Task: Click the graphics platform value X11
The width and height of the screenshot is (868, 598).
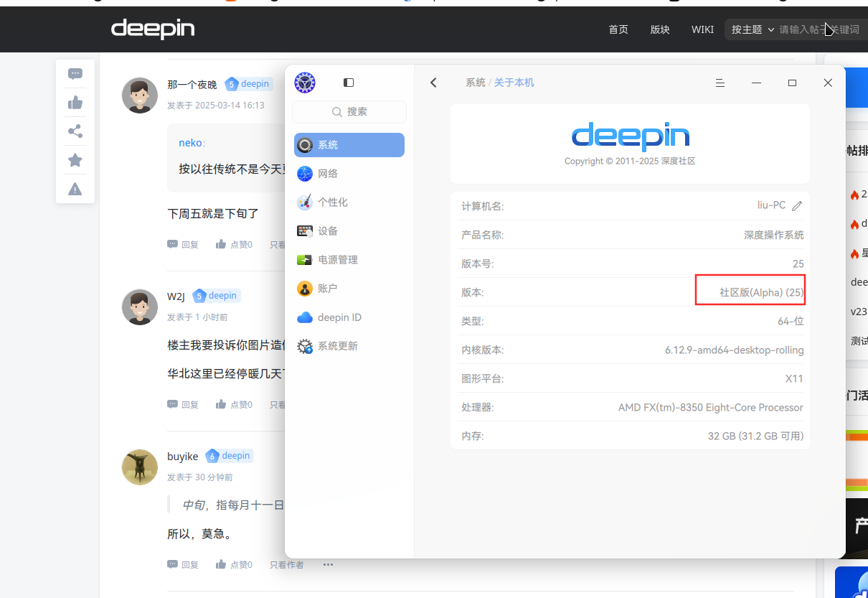Action: tap(794, 378)
